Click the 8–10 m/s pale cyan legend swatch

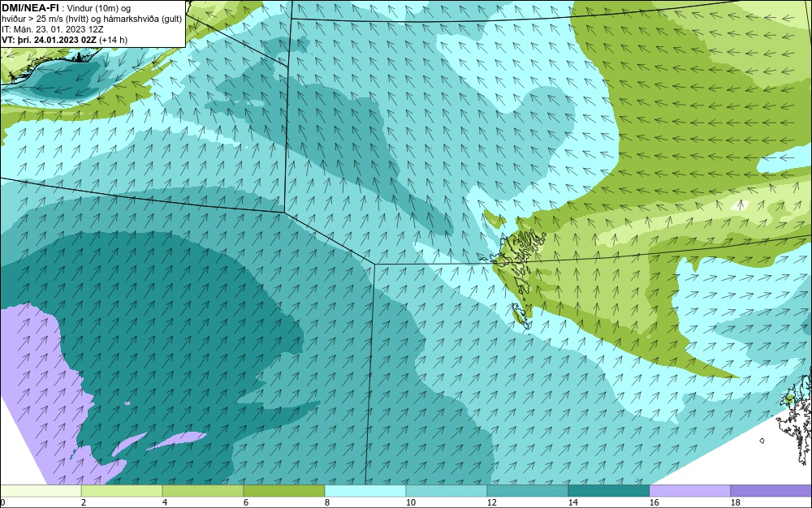pyautogui.click(x=365, y=490)
